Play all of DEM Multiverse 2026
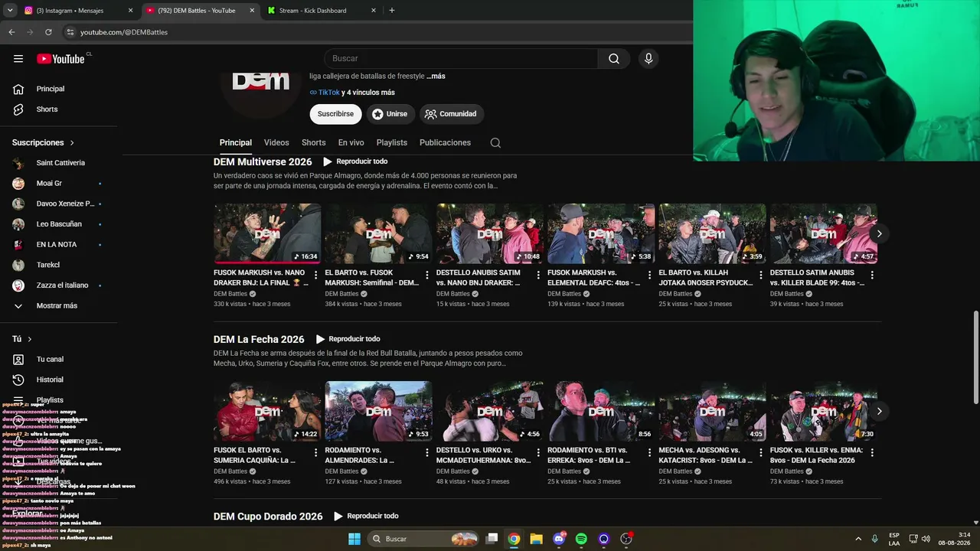 355,162
